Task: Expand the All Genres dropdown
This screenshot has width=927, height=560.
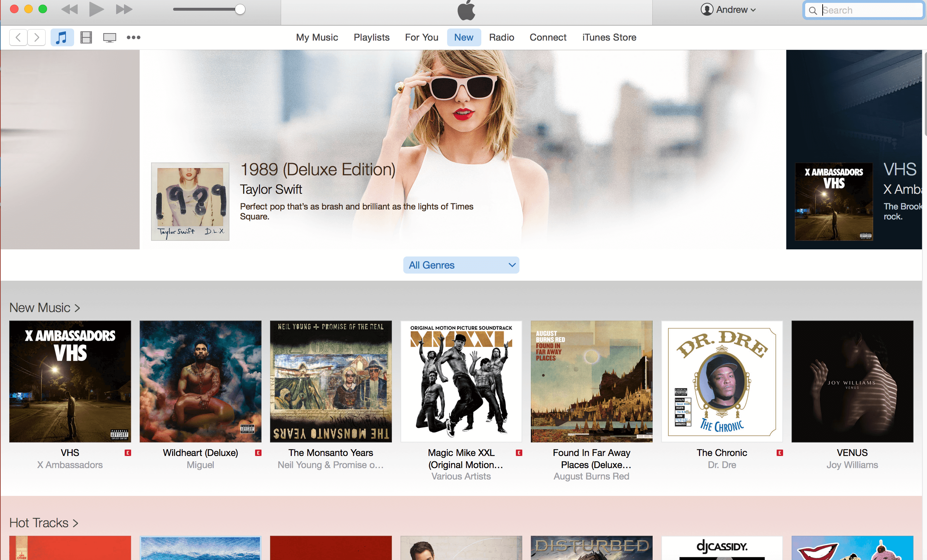Action: (x=461, y=265)
